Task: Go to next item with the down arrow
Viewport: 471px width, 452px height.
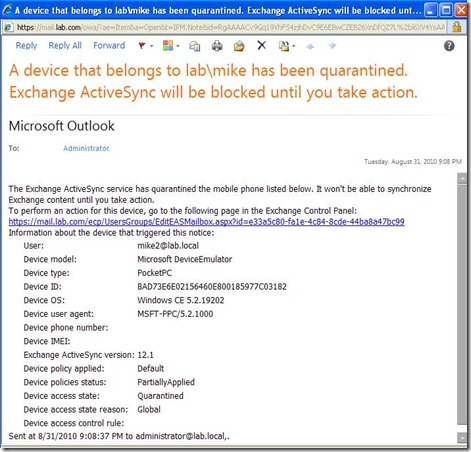Action: pos(332,46)
